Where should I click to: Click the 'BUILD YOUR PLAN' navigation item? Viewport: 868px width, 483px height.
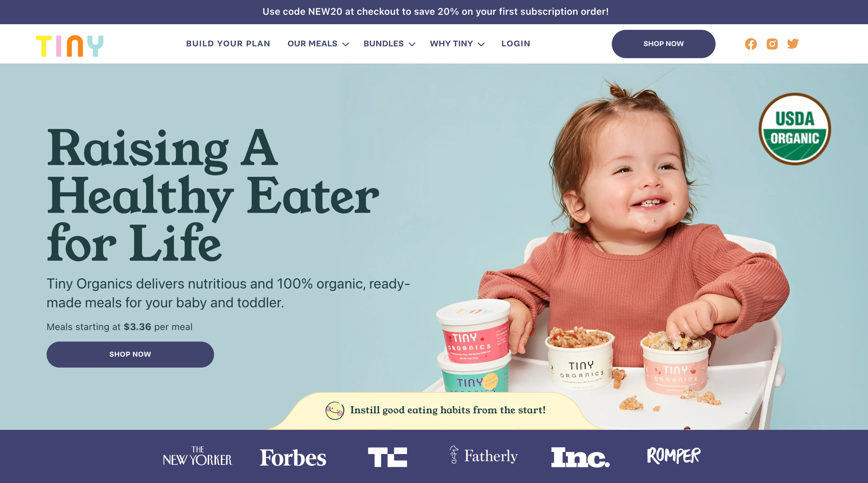[x=228, y=43]
